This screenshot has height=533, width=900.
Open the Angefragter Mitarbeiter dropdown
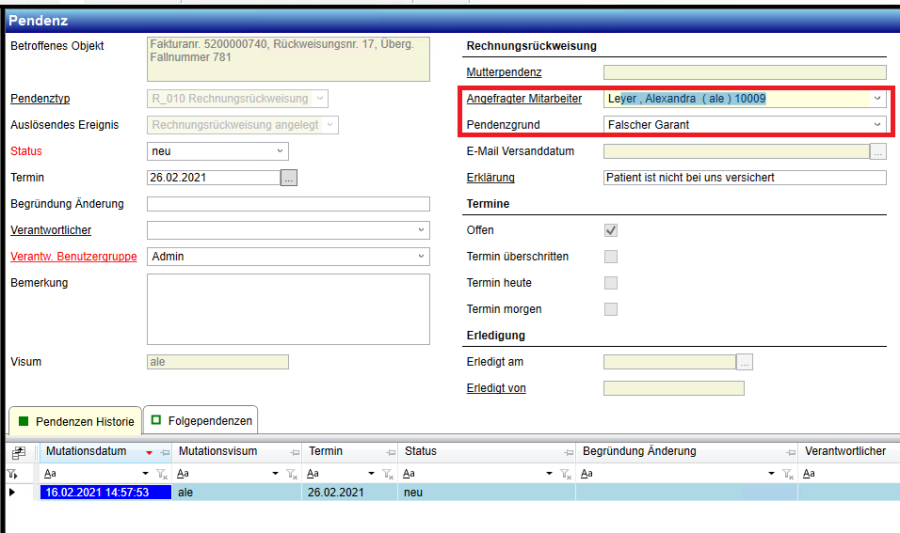pyautogui.click(x=877, y=99)
